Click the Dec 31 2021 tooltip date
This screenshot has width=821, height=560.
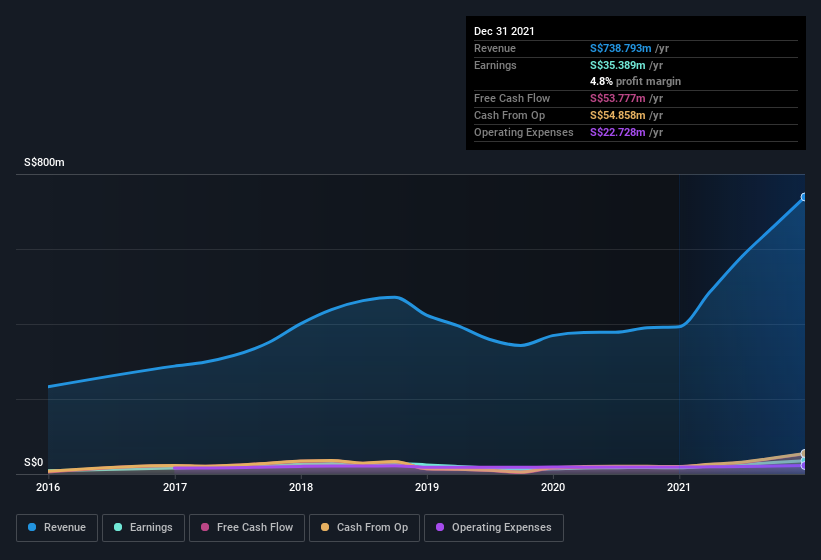[504, 31]
